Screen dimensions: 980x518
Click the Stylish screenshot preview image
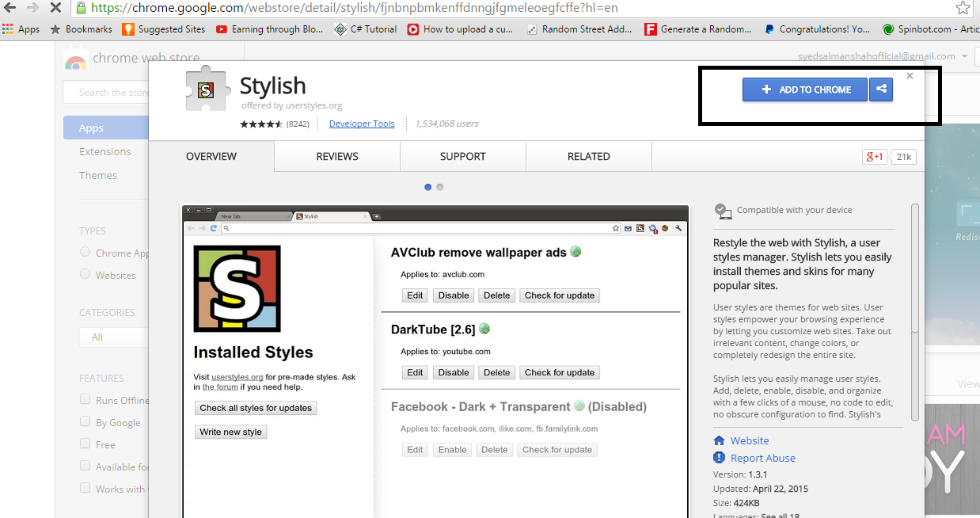(435, 361)
